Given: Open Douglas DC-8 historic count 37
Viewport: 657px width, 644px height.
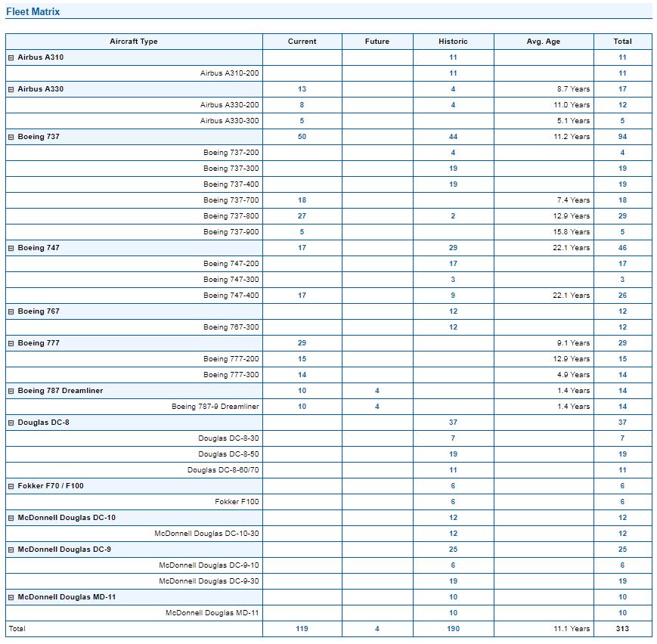Looking at the screenshot, I should click(453, 423).
